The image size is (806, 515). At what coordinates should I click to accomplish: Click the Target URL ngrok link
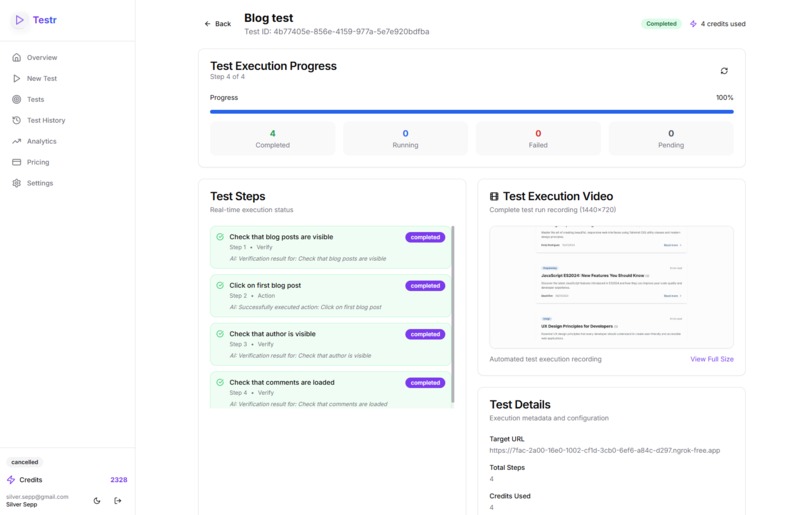coord(604,450)
